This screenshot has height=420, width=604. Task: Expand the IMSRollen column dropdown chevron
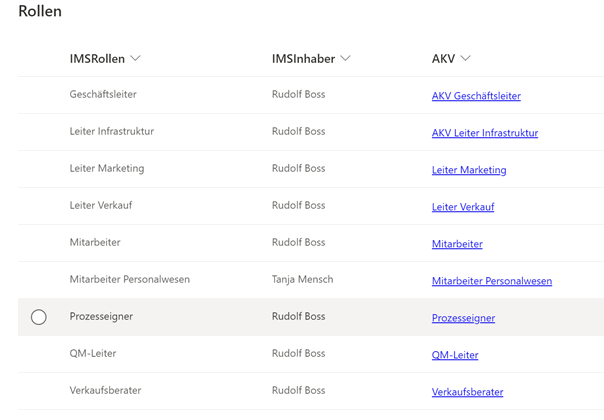135,58
